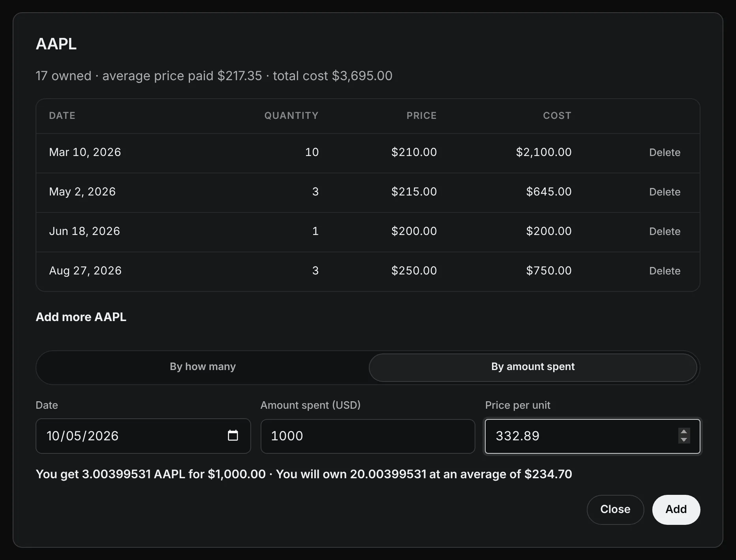Click the quantity 10 cell

(x=312, y=152)
